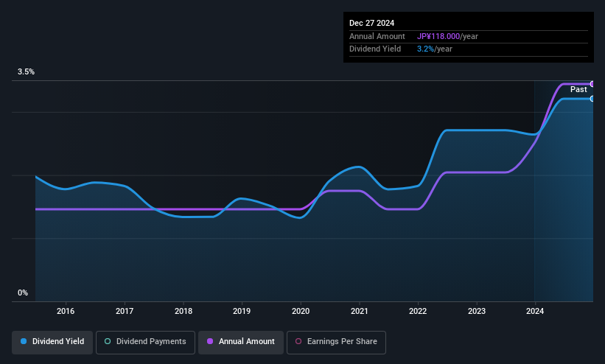The width and height of the screenshot is (605, 364).
Task: Toggle the Annual Amount legend button
Action: click(241, 342)
